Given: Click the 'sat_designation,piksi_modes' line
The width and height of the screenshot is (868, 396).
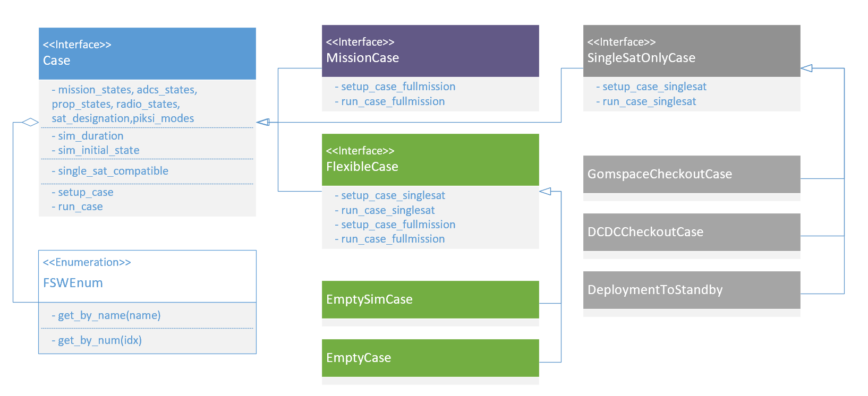Looking at the screenshot, I should (123, 118).
